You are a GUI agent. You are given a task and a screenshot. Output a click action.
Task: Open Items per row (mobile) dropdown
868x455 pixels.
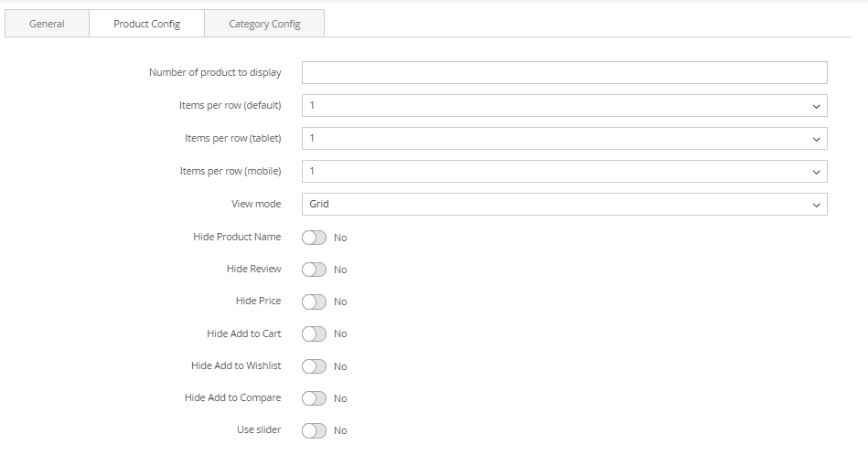pos(563,172)
